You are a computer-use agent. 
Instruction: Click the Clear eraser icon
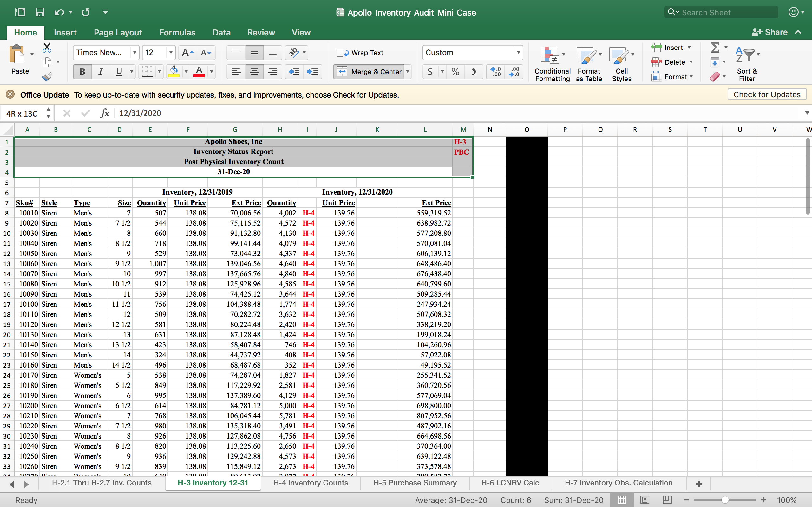coord(714,77)
